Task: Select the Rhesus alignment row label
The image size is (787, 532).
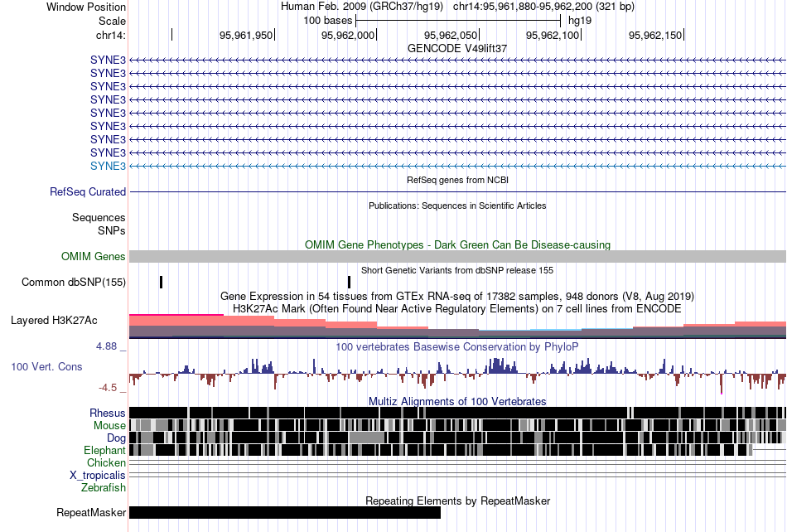Action: [x=108, y=413]
